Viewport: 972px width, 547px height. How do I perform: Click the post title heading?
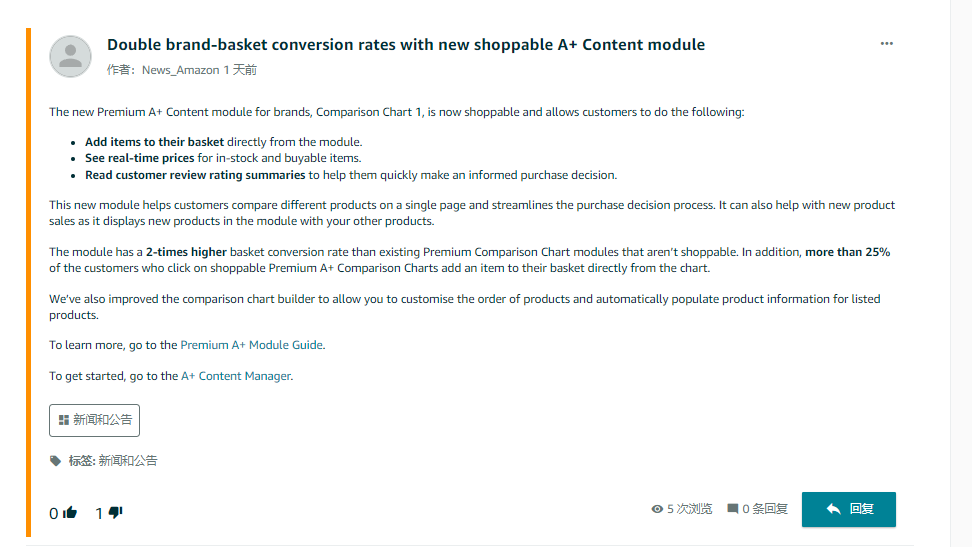pos(406,45)
